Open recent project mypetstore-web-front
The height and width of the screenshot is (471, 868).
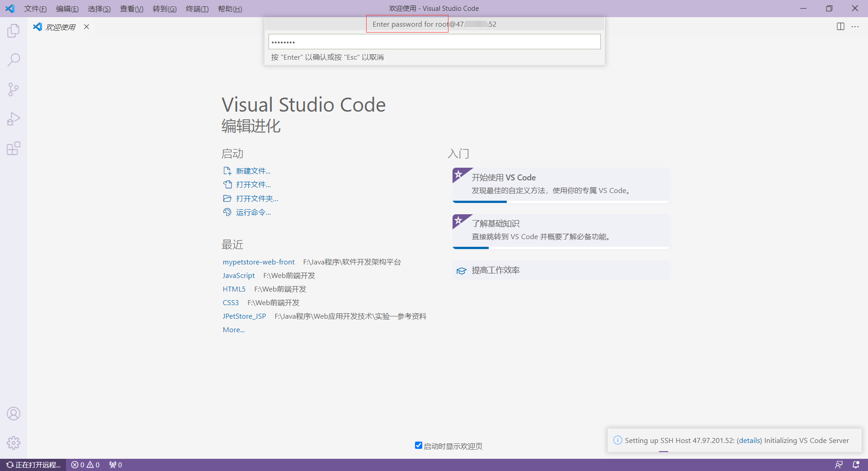[259, 262]
